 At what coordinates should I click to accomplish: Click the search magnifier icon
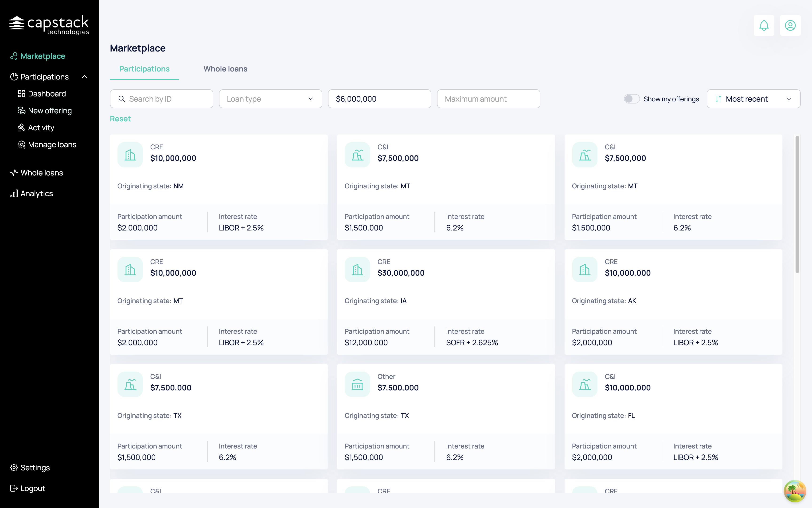coord(121,99)
